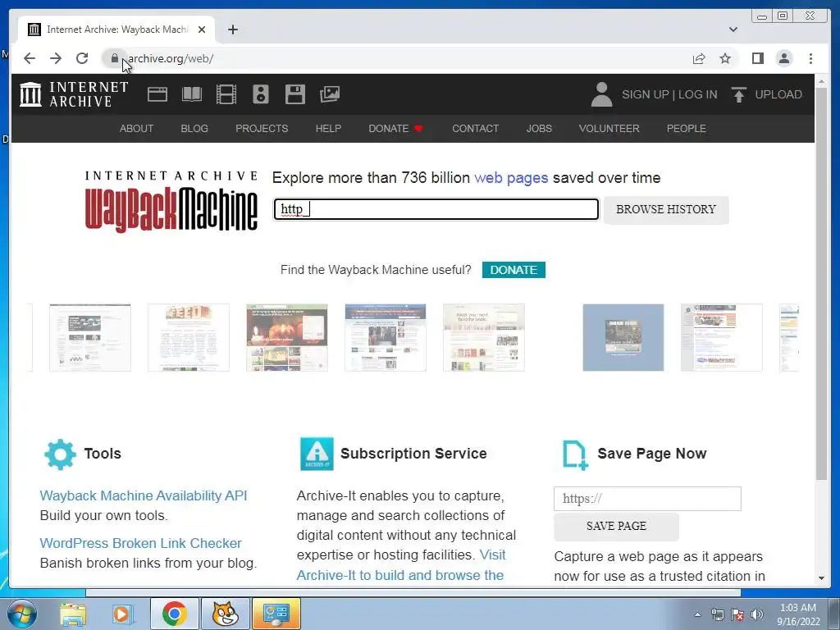Open the candle-and-pumpkin archived site thumbnail
840x630 pixels.
pos(286,337)
